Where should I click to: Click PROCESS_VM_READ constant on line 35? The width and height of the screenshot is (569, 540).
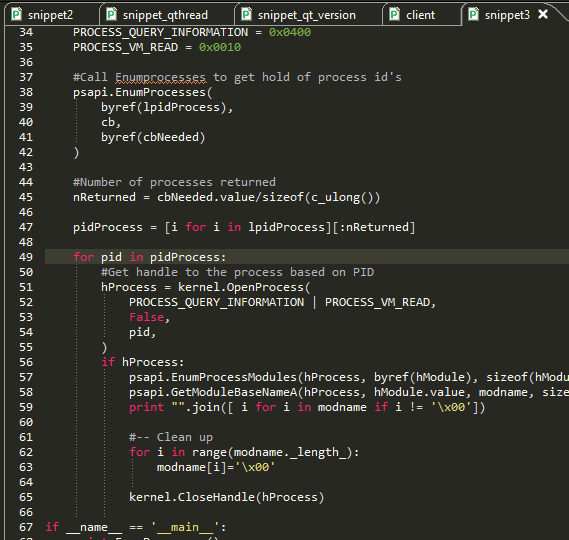[126, 47]
